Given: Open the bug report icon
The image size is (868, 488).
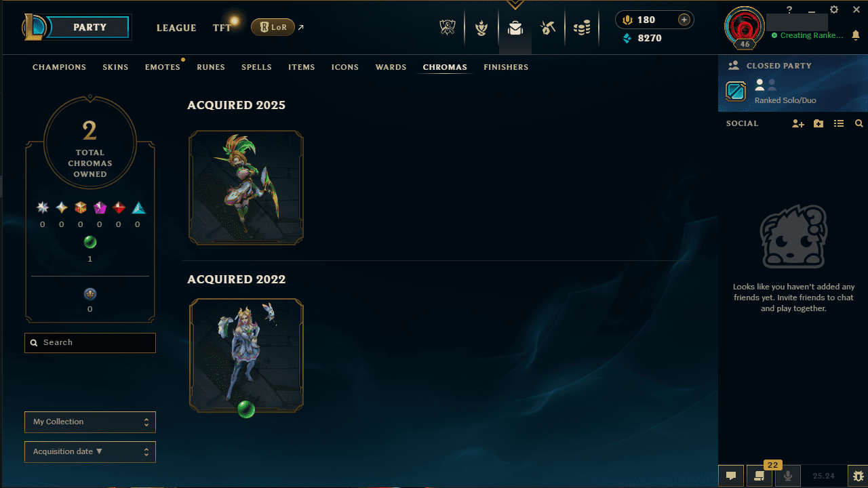Looking at the screenshot, I should (859, 476).
